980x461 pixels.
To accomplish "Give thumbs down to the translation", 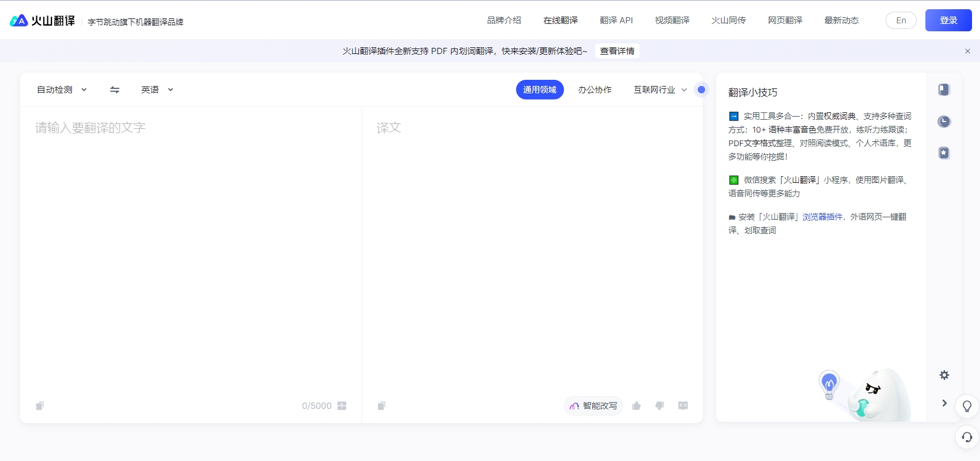I will [660, 406].
